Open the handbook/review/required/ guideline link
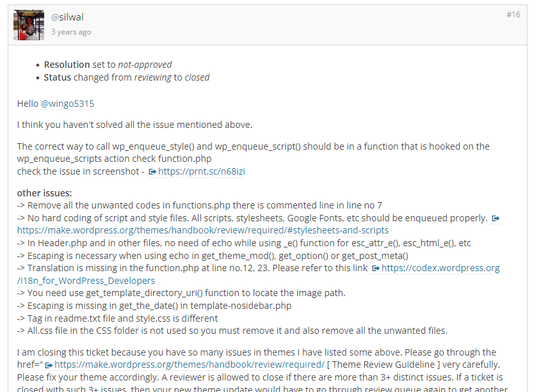The height and width of the screenshot is (392, 541). click(x=190, y=365)
